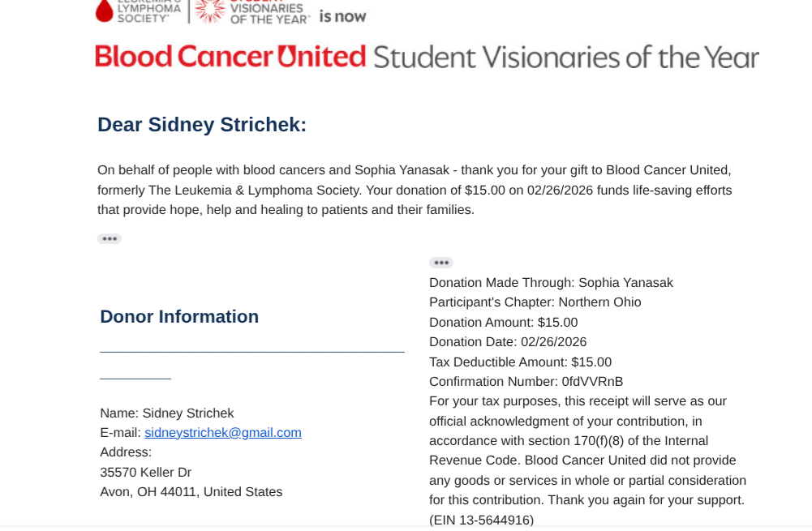Expand the ellipsis above Donation Made Through
The width and height of the screenshot is (812, 531).
click(x=440, y=263)
